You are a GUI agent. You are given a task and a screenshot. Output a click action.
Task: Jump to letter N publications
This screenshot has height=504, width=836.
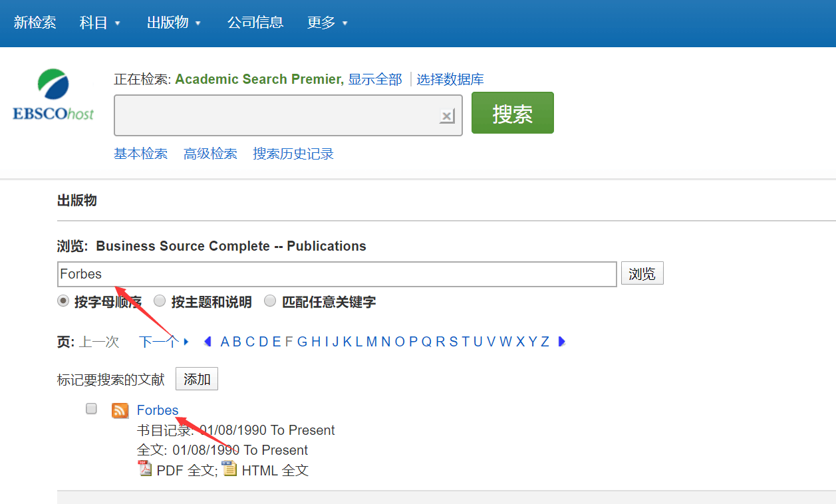[x=386, y=342]
